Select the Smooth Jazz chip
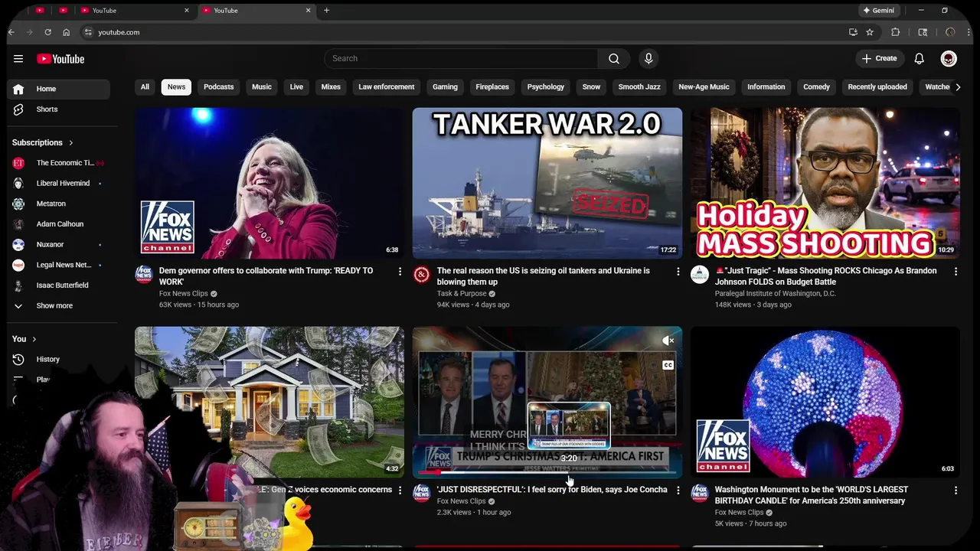The height and width of the screenshot is (551, 980). [639, 87]
